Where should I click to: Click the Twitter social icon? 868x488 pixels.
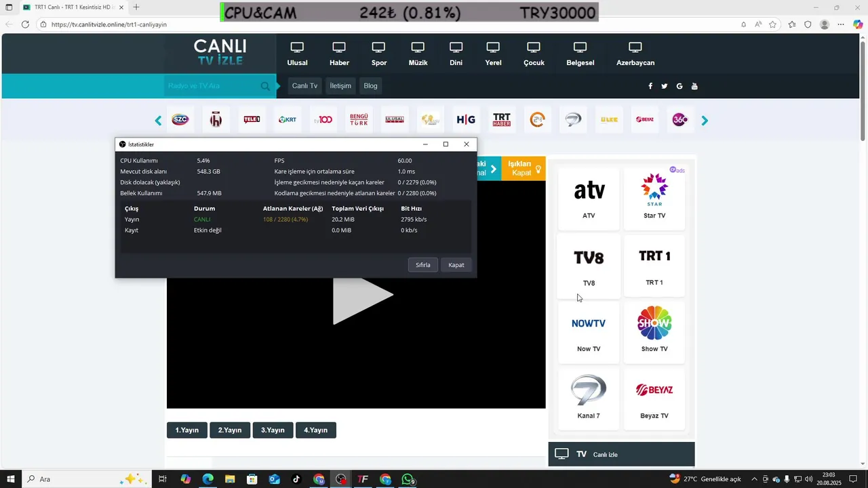[x=665, y=86]
